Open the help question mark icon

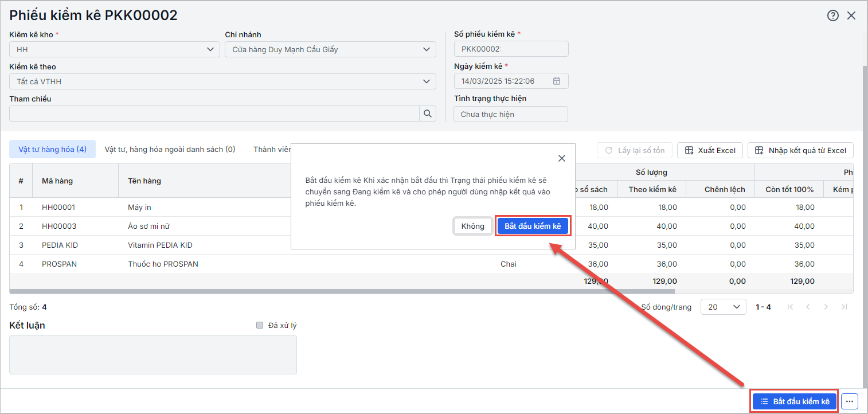click(832, 16)
